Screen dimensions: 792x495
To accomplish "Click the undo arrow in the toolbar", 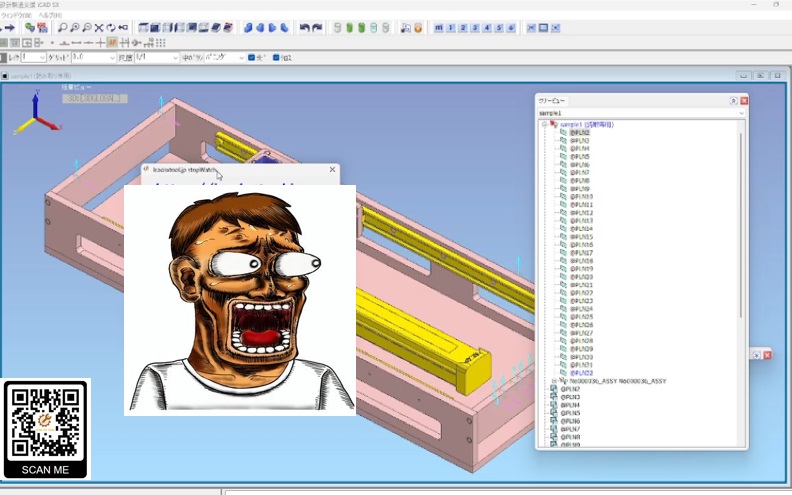I will tap(305, 28).
